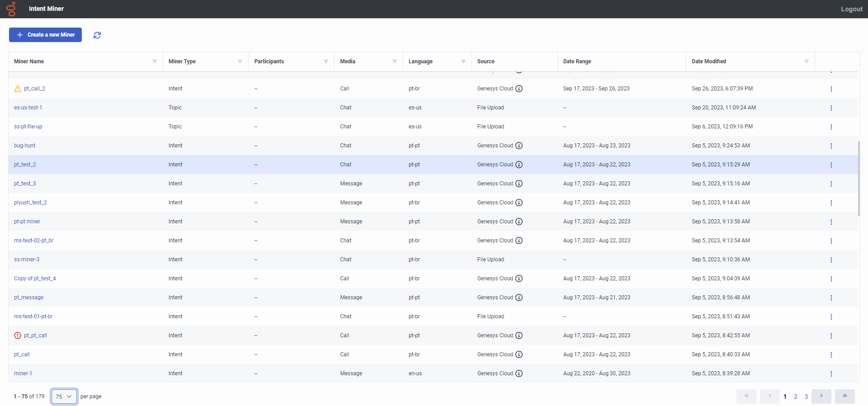Screen dimensions: 868x406
Task: Select 'Sep 20, 2023, 11:09:24 AM' cell
Action: click(724, 108)
